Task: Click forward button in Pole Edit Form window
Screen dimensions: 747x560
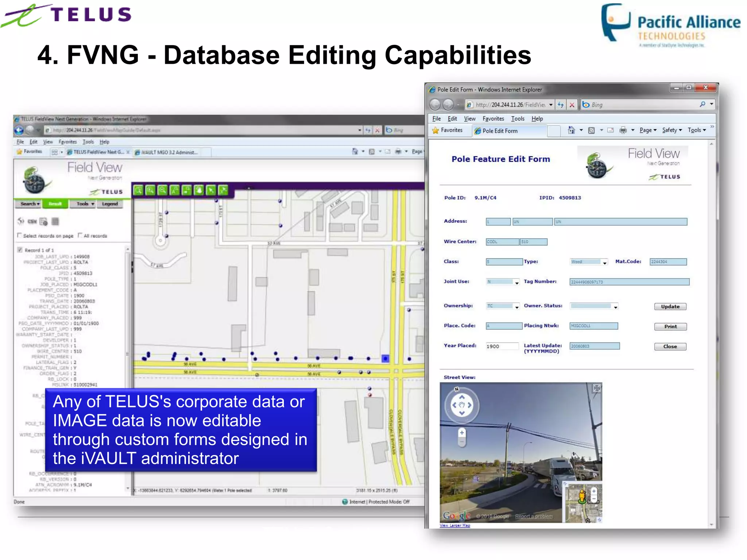Action: (448, 105)
